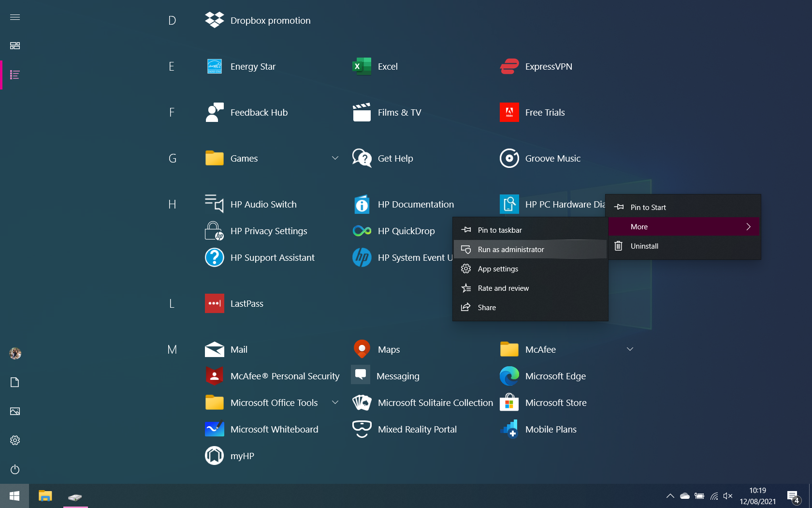The height and width of the screenshot is (508, 812).
Task: Expand the McAfee folder chevron
Action: click(630, 349)
